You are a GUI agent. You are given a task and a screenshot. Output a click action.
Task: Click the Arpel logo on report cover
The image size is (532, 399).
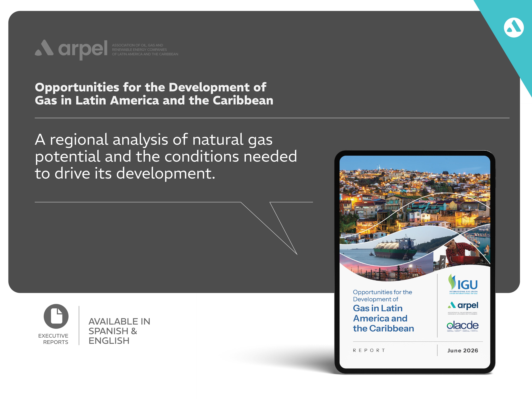click(x=463, y=308)
